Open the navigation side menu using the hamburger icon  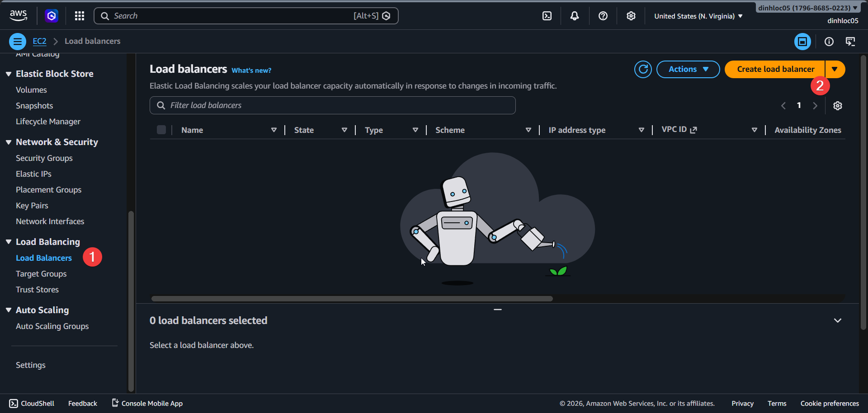[x=17, y=41]
